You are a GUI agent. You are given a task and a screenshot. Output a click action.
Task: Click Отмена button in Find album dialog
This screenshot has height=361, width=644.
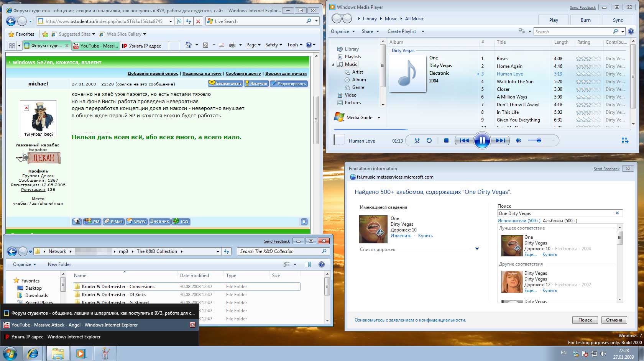pyautogui.click(x=614, y=320)
